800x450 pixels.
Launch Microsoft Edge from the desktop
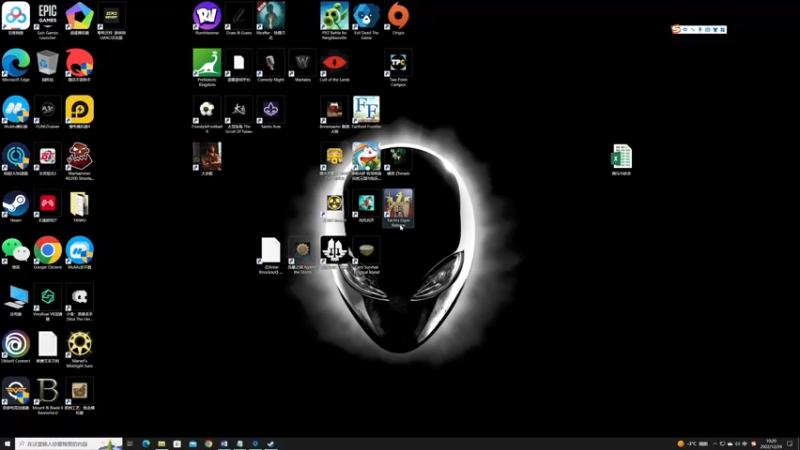16,65
